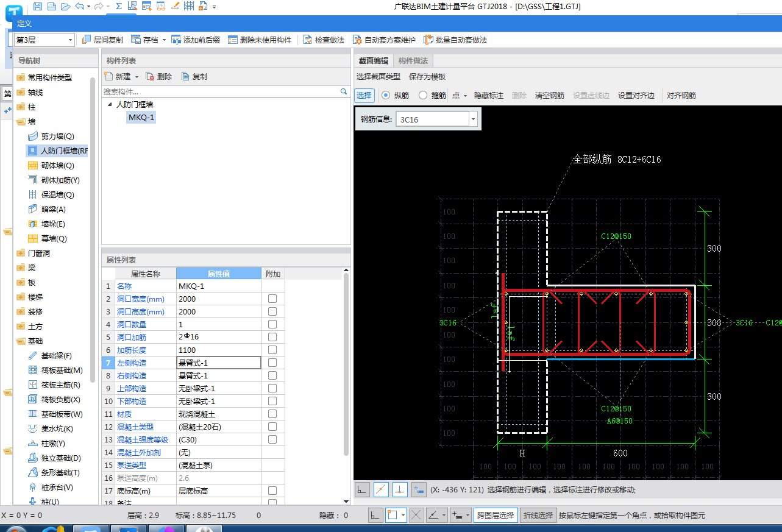Open the 点 drawing mode dropdown arrow
The width and height of the screenshot is (782, 532).
[465, 96]
